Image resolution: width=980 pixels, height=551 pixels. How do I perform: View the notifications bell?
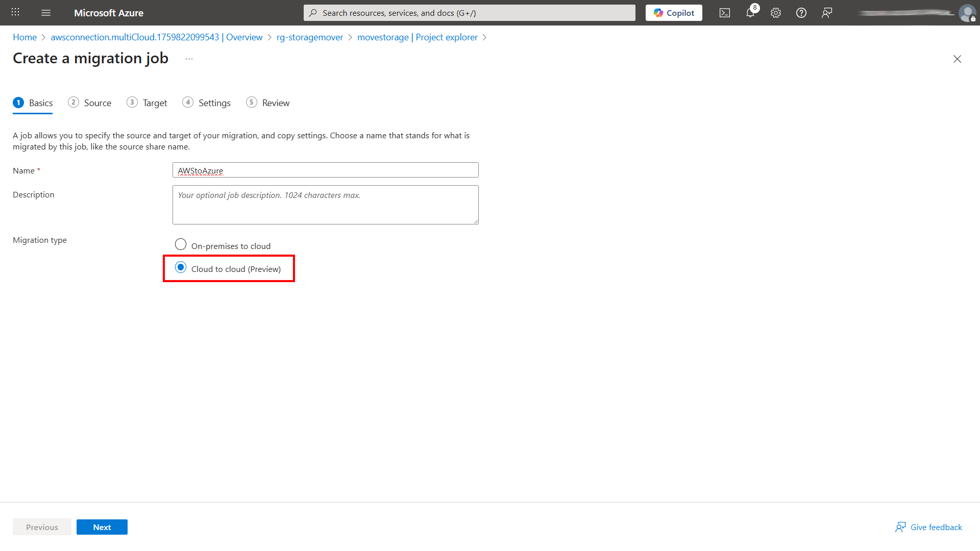pyautogui.click(x=750, y=13)
